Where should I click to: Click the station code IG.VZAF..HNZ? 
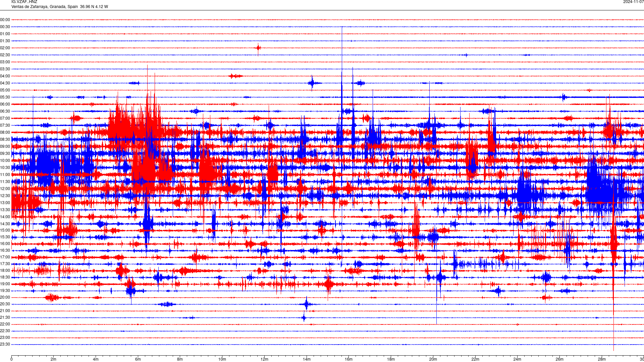click(24, 2)
